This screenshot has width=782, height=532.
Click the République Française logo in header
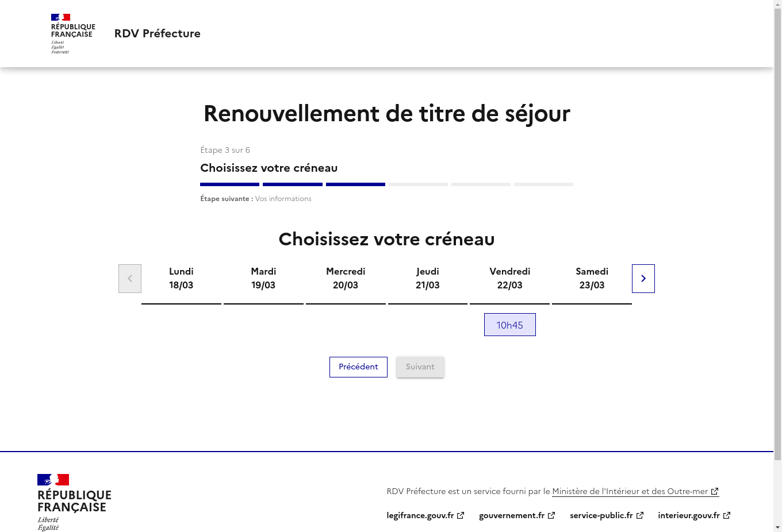click(x=73, y=33)
